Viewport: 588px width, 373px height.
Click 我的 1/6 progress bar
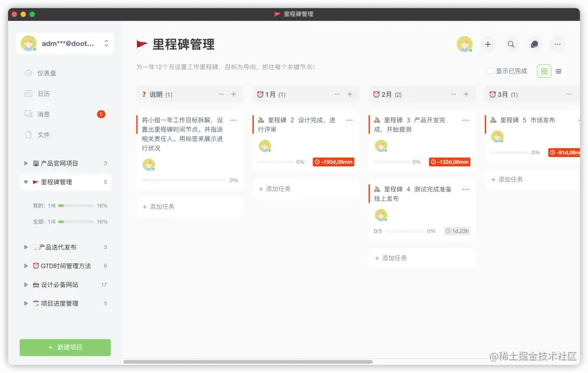(76, 206)
